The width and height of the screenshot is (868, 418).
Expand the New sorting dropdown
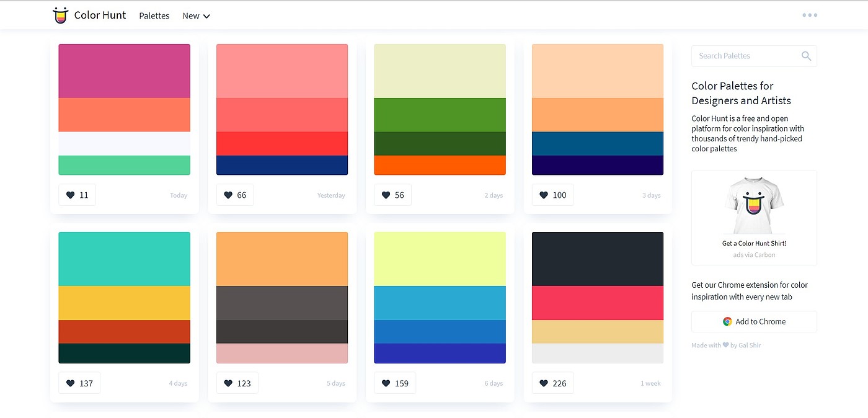pos(197,16)
